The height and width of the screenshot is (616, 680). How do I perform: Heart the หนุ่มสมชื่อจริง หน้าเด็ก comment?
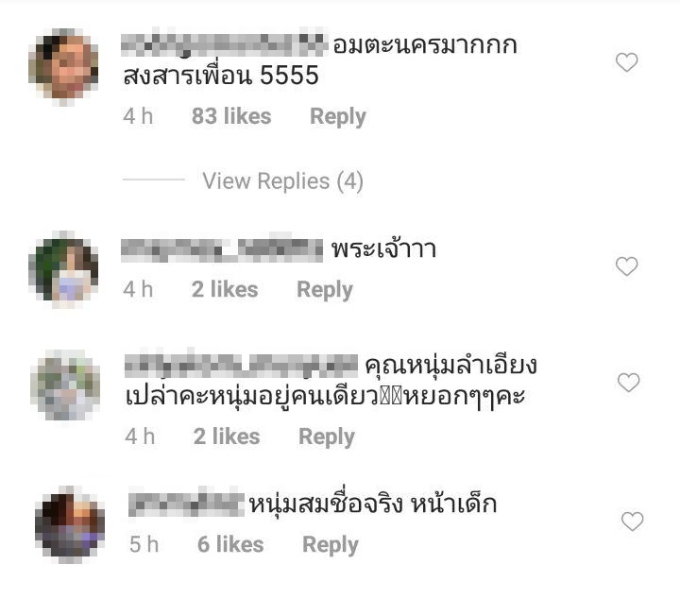tap(632, 521)
